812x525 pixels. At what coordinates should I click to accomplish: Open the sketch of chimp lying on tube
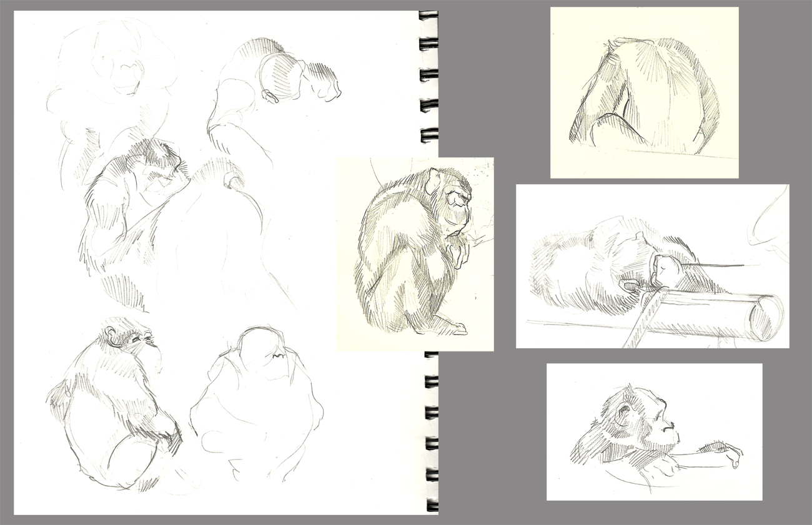coord(652,266)
